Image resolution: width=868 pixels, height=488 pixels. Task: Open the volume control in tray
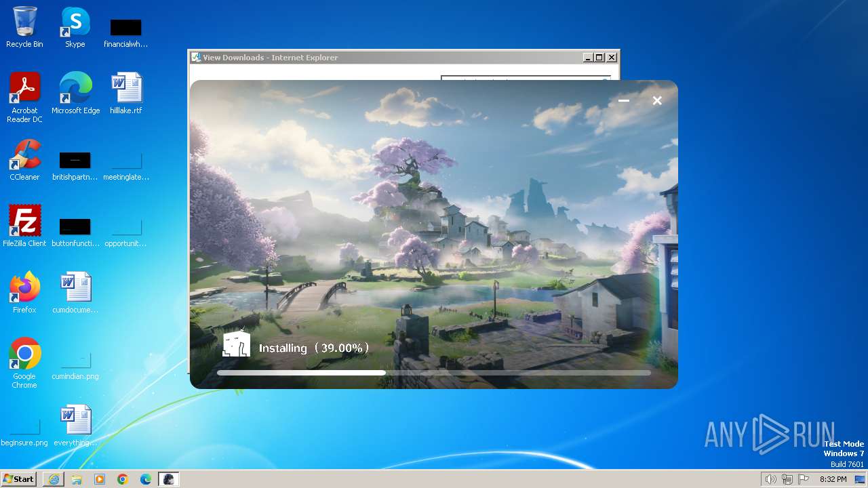point(770,479)
